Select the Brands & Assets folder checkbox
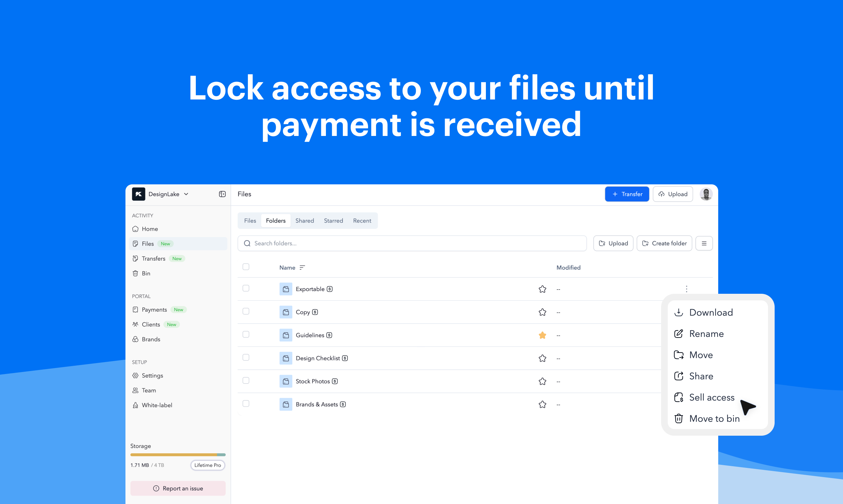This screenshot has width=843, height=504. (246, 404)
